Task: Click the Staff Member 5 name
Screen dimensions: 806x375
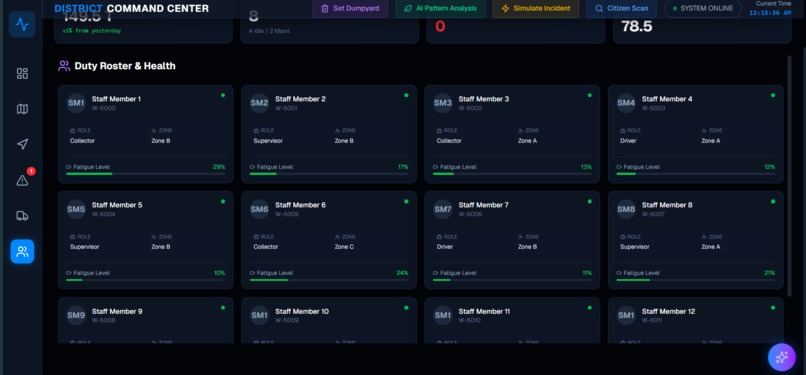Action: click(x=117, y=205)
